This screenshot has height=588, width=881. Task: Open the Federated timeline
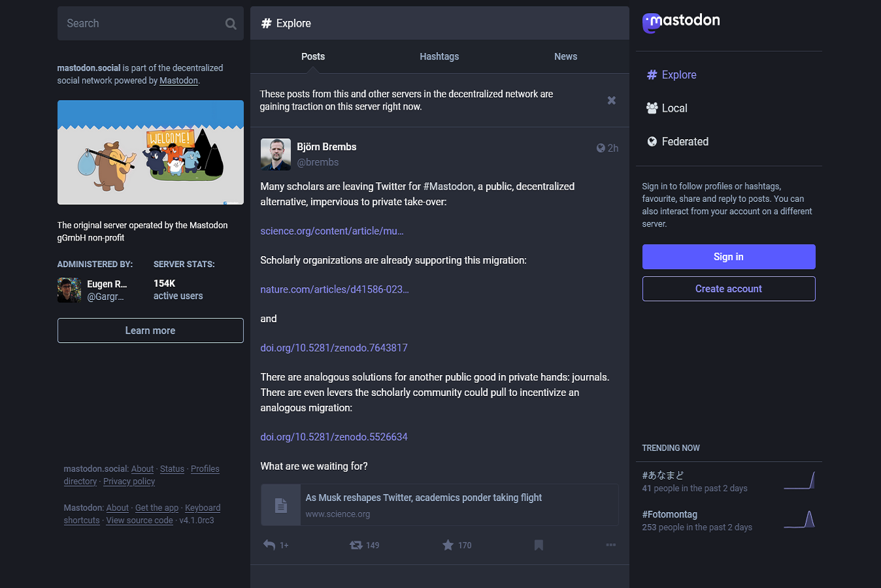pos(677,142)
